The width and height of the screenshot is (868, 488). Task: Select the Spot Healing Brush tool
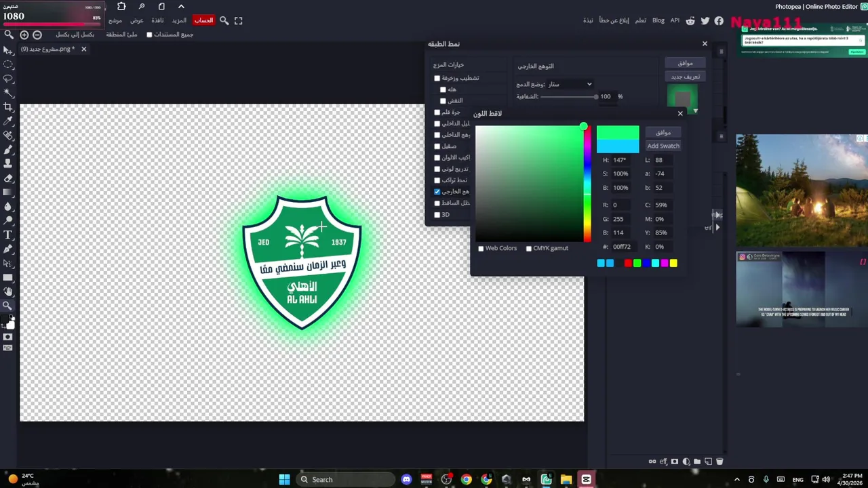pos(8,136)
